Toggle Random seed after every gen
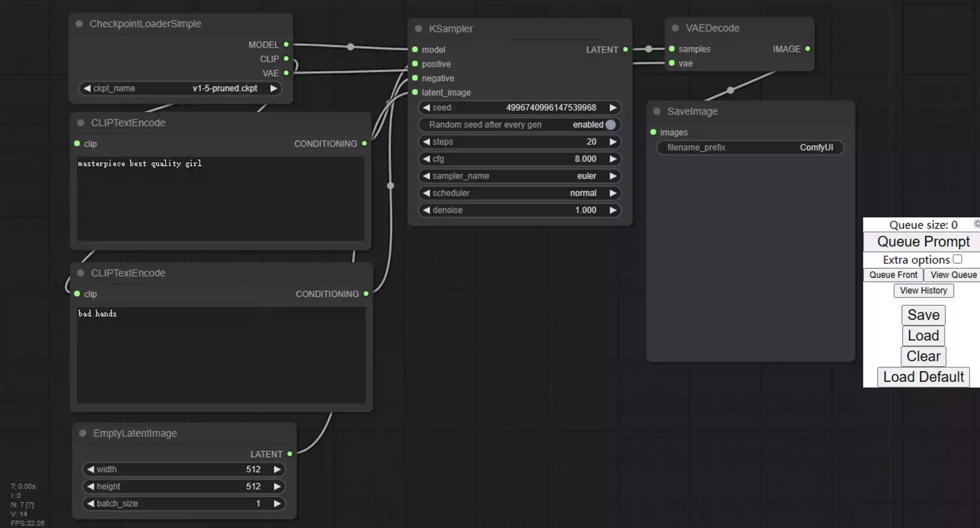The height and width of the screenshot is (528, 980). (610, 124)
